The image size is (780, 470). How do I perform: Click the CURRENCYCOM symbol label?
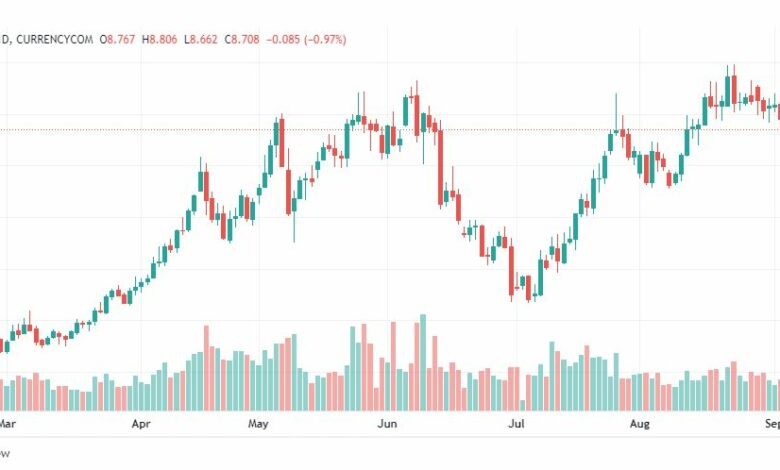(54, 39)
